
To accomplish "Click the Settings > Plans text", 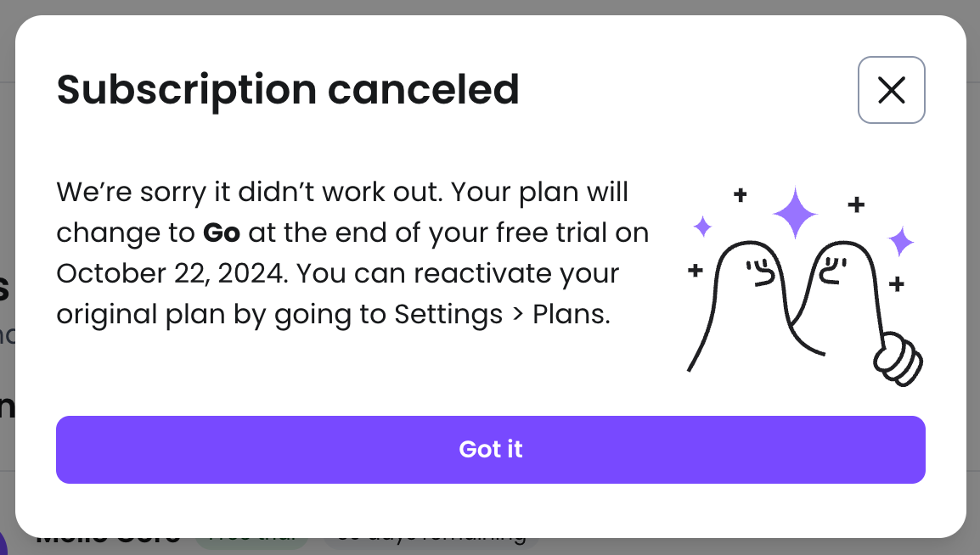I will [501, 315].
